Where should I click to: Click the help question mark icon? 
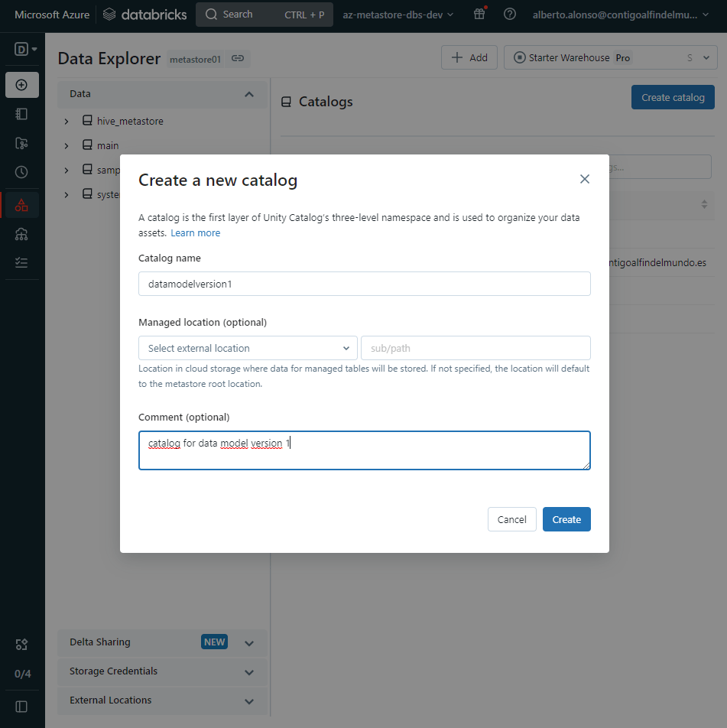[510, 15]
